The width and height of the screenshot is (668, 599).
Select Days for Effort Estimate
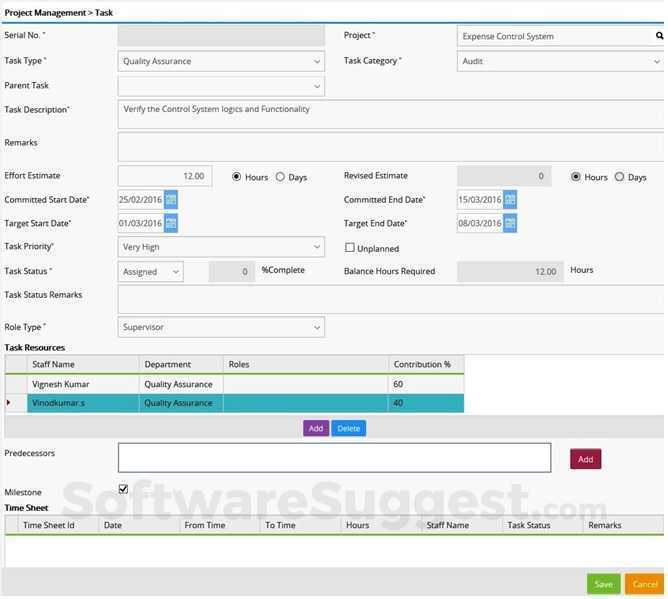tap(280, 177)
